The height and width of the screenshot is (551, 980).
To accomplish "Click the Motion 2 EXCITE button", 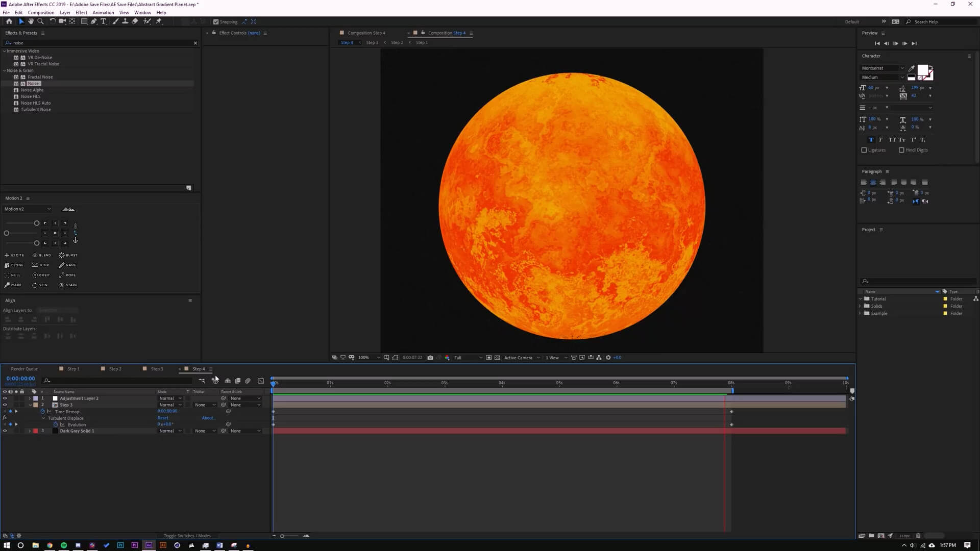I will pos(14,255).
